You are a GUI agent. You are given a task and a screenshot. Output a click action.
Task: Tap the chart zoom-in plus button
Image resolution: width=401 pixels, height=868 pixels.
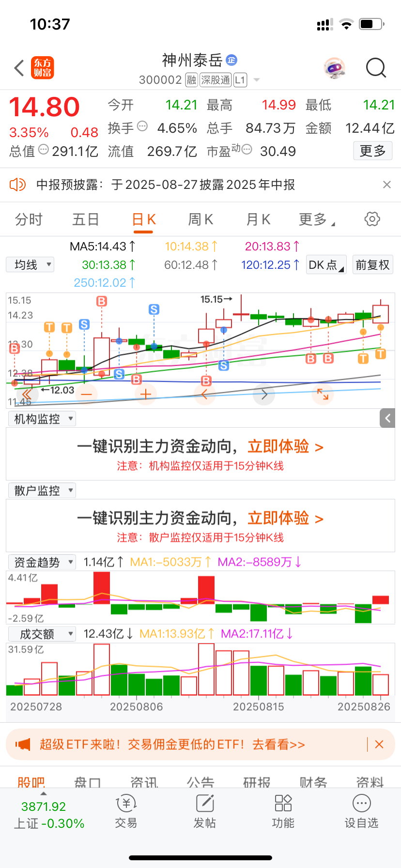(x=145, y=394)
